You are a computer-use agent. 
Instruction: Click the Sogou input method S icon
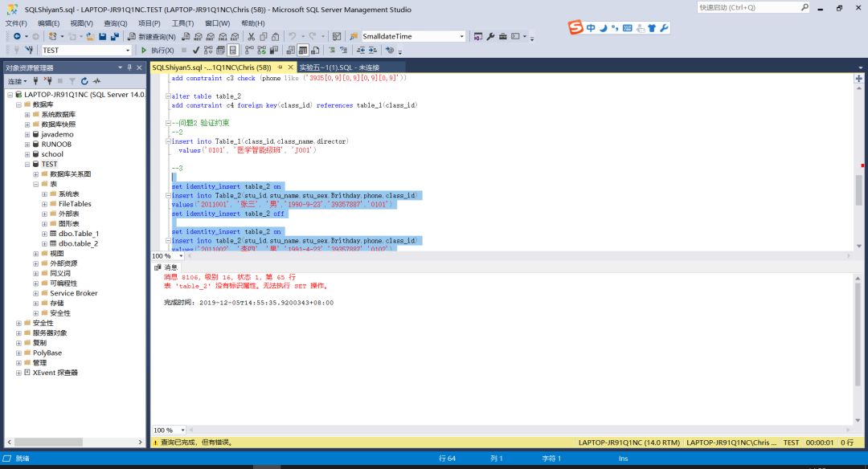pos(575,28)
